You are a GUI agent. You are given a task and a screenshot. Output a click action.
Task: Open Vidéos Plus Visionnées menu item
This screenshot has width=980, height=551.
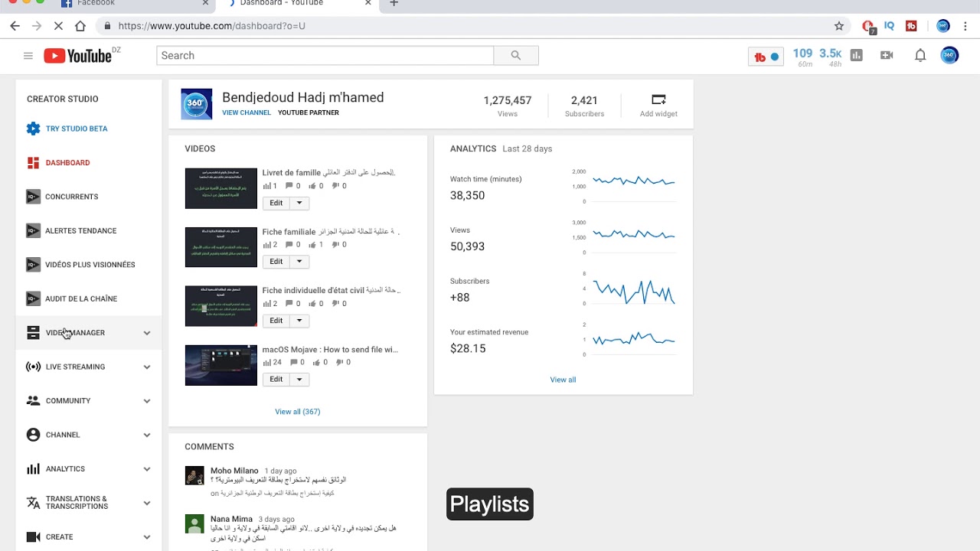point(90,265)
